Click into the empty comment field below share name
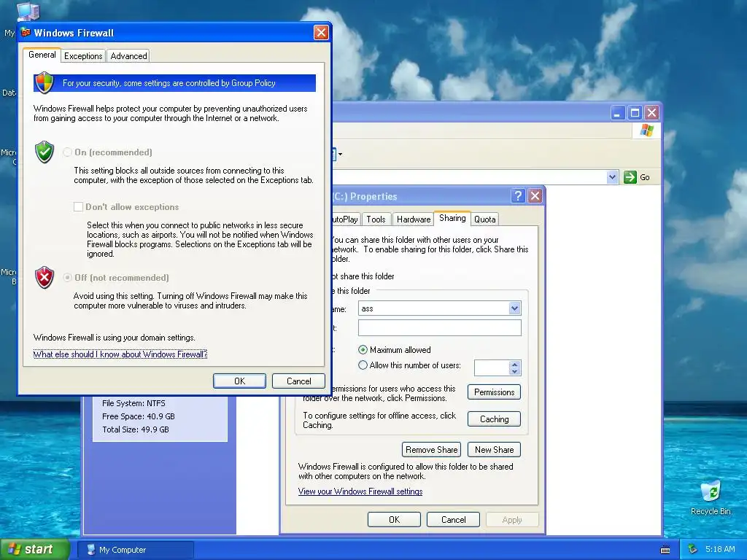Viewport: 747px width, 560px height. pyautogui.click(x=439, y=327)
